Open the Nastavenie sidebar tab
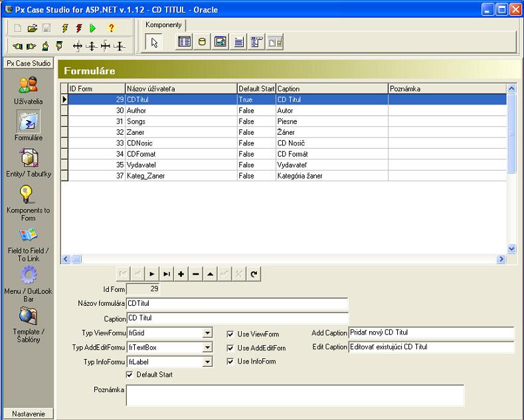This screenshot has width=524, height=420. [29, 413]
